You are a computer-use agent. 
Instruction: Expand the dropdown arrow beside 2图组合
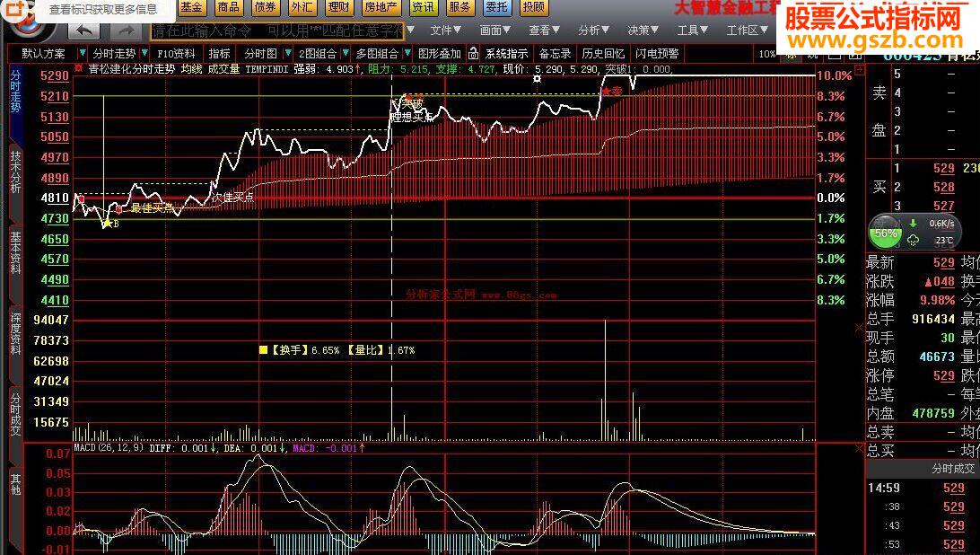(346, 53)
